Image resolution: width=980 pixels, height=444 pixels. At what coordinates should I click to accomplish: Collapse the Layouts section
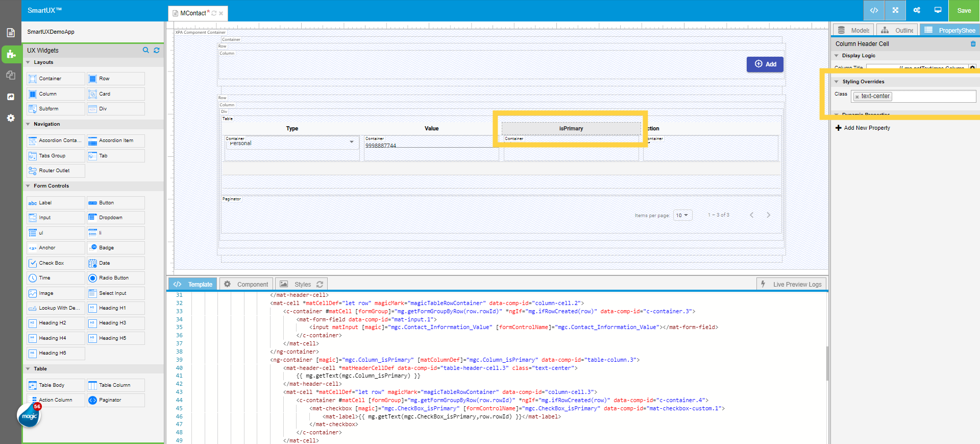pyautogui.click(x=28, y=62)
